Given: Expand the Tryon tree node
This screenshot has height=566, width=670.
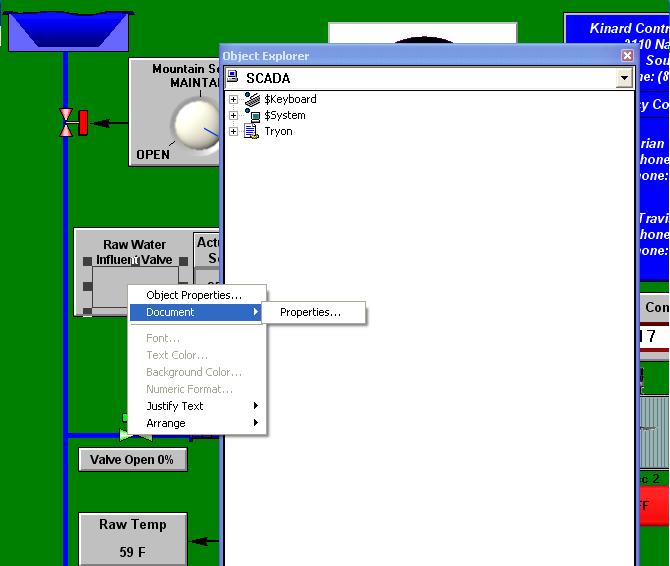Looking at the screenshot, I should click(x=233, y=132).
